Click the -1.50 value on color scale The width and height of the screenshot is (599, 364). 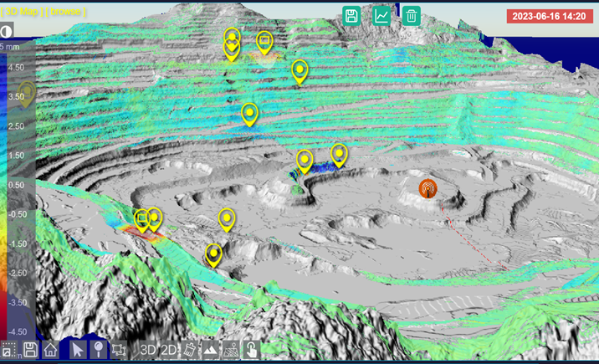pyautogui.click(x=18, y=244)
